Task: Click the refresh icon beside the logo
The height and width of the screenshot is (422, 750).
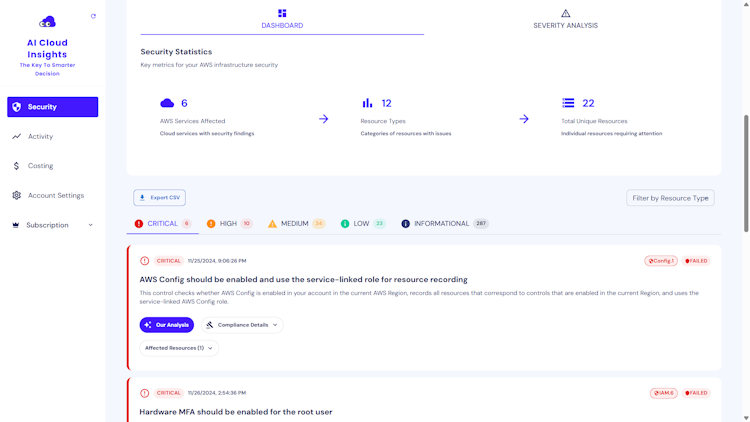Action: click(x=93, y=16)
